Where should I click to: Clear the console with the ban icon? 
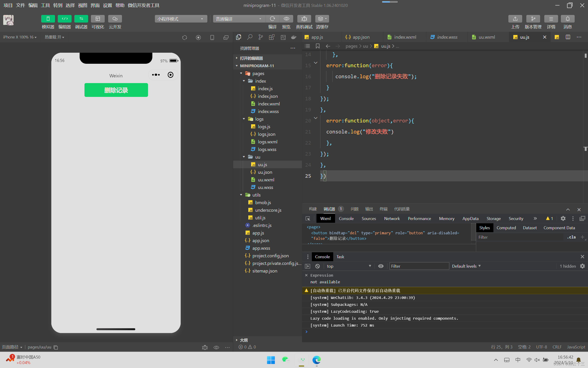click(x=317, y=266)
